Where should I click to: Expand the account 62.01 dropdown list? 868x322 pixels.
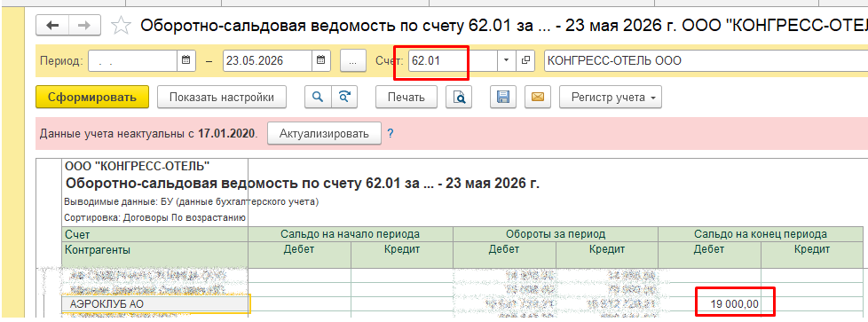(506, 61)
